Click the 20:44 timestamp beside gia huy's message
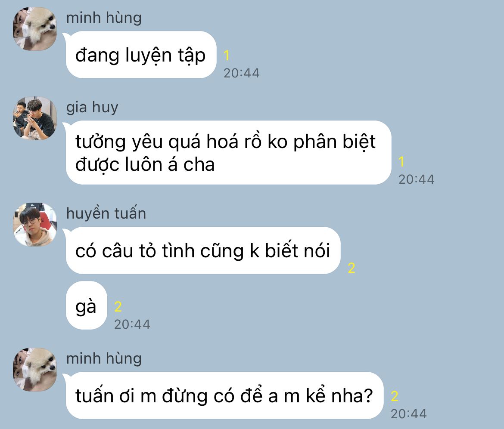This screenshot has width=504, height=429. (x=416, y=179)
